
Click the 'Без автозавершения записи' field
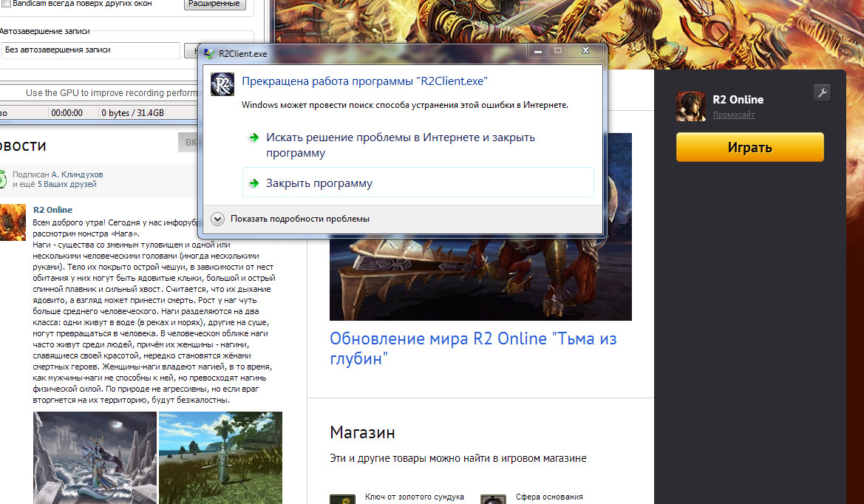90,50
